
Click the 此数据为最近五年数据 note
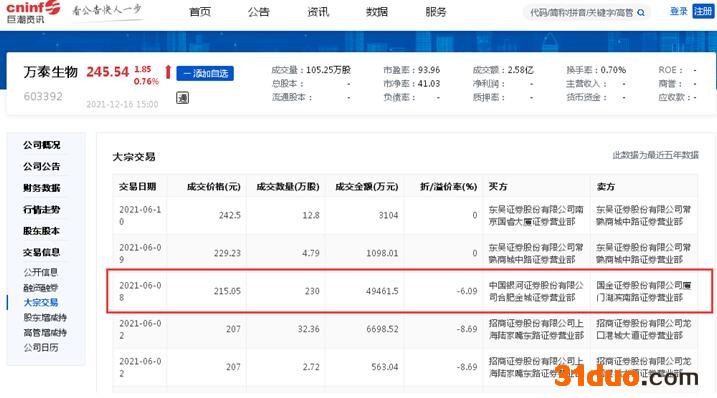[656, 156]
